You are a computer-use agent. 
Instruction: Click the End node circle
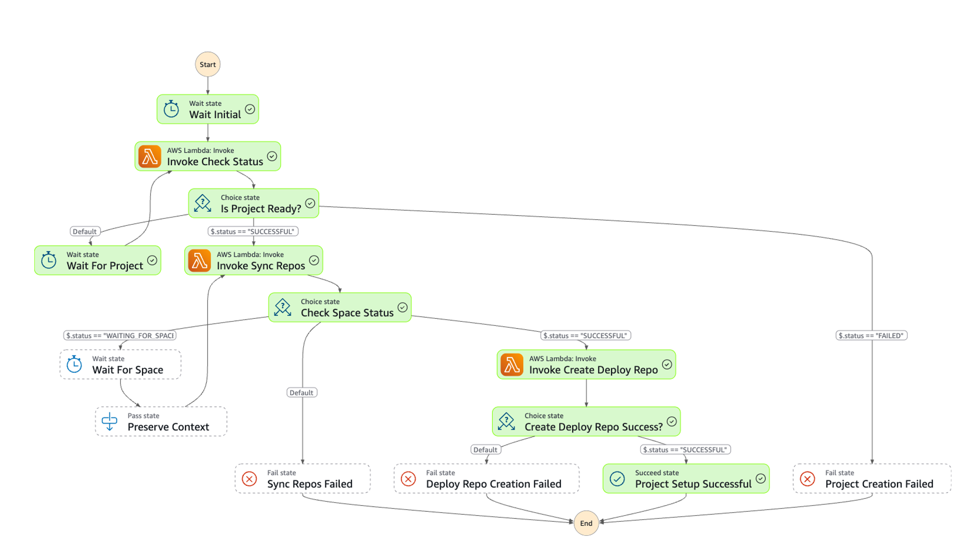coord(586,523)
